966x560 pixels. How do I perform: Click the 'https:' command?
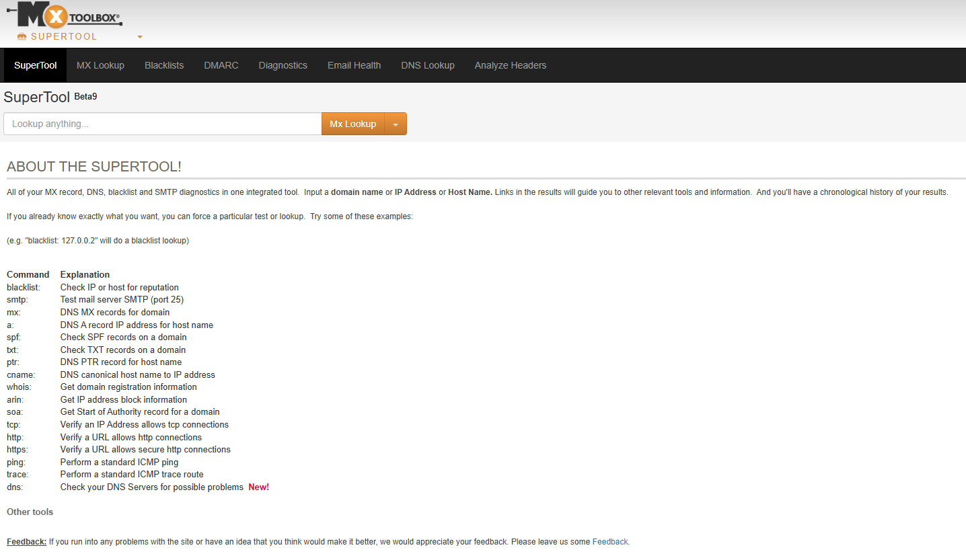pos(17,449)
